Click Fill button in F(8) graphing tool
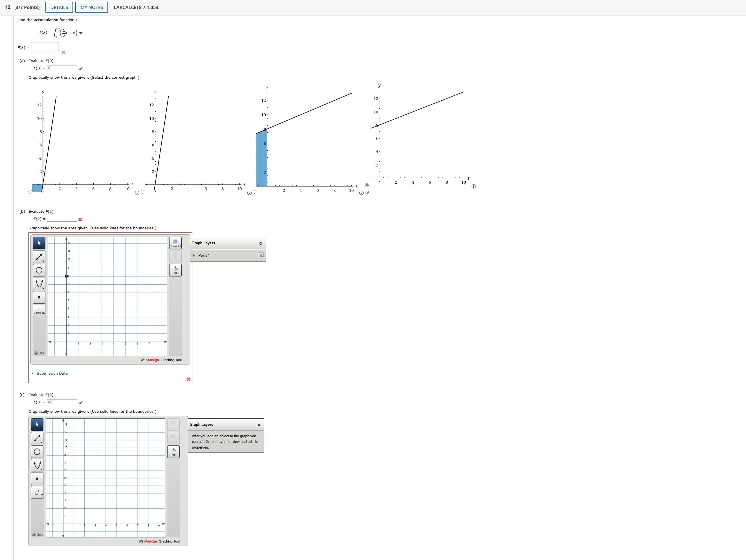Viewport: 746px width, 560px height. click(x=173, y=452)
